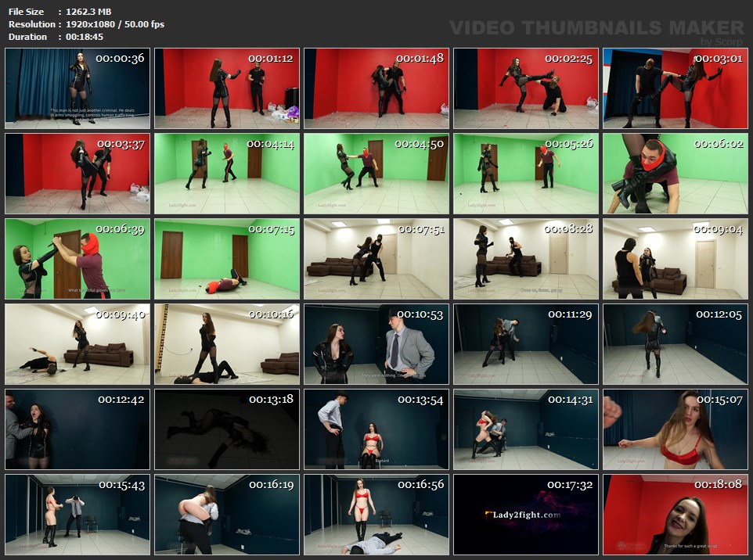This screenshot has height=560, width=753.
Task: Select the final thumbnail at 00:18:08
Action: (x=675, y=514)
